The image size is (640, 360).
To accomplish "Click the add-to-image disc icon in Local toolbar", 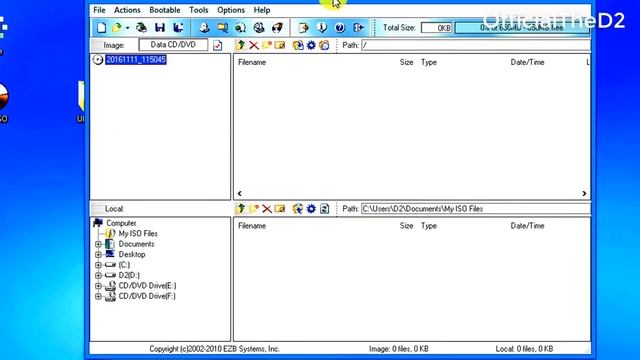I will (x=298, y=209).
